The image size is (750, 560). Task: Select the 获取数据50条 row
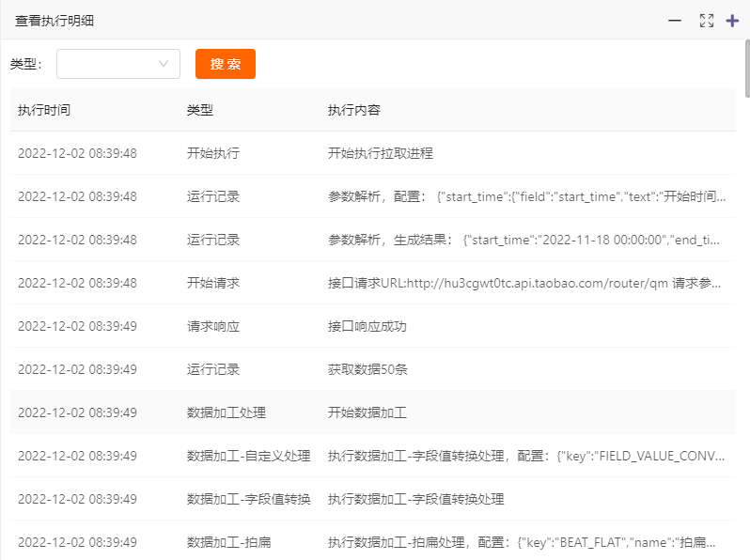pyautogui.click(x=367, y=369)
